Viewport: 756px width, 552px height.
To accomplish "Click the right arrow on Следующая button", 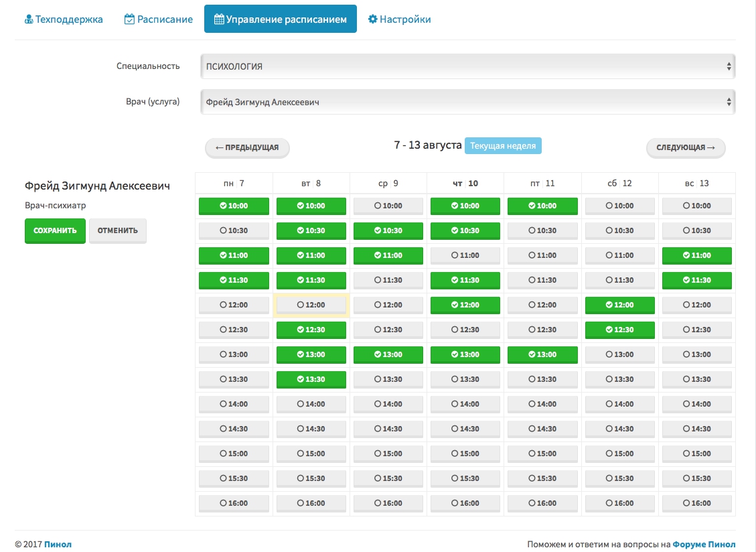I will click(x=711, y=147).
